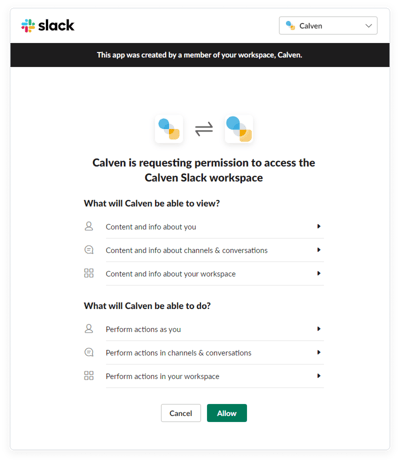Open the Calven workspace dropdown

(x=328, y=26)
